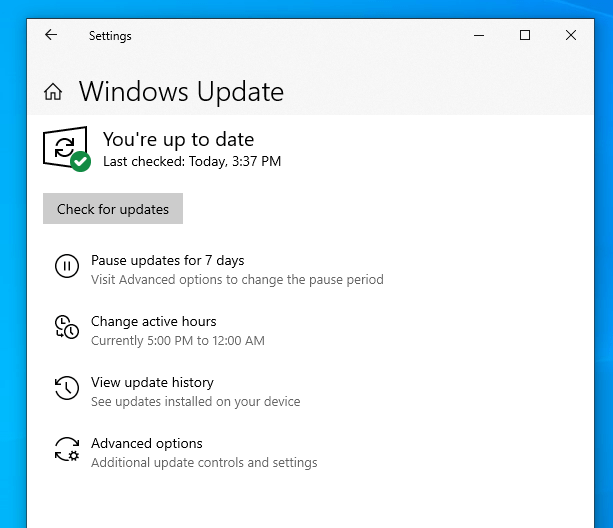Click the 'Last checked: Today, 3:37 PM' text
The image size is (613, 528).
pyautogui.click(x=192, y=161)
